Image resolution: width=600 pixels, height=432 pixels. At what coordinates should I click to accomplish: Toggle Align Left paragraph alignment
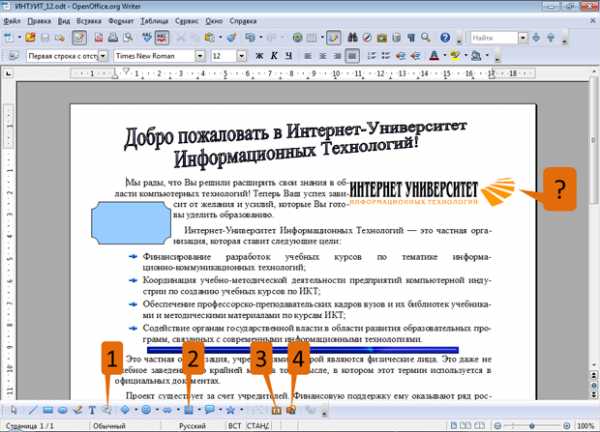click(308, 56)
